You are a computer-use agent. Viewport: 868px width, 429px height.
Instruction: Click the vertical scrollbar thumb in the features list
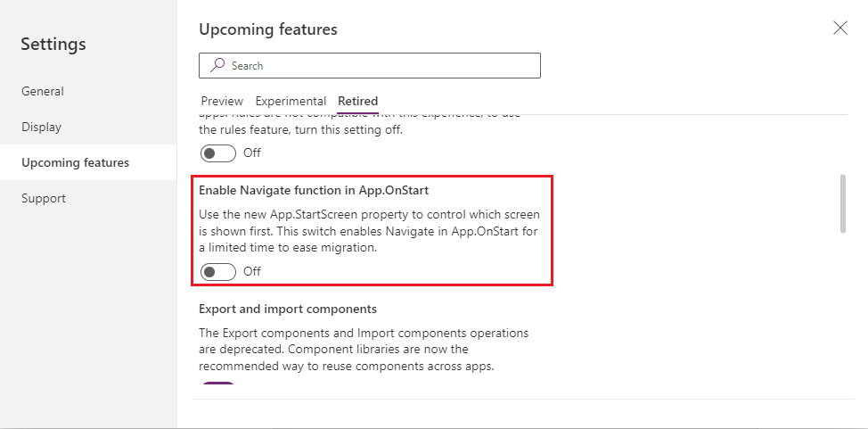tap(842, 203)
